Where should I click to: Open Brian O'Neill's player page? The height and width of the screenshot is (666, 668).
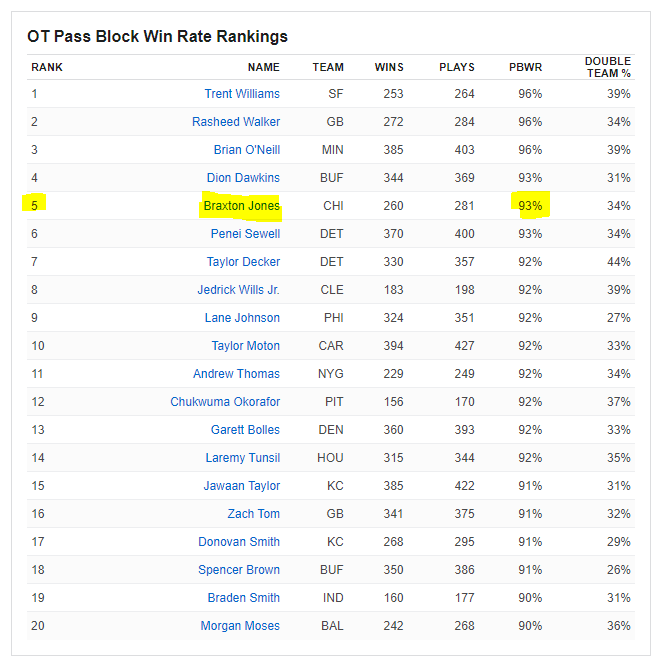click(x=247, y=150)
